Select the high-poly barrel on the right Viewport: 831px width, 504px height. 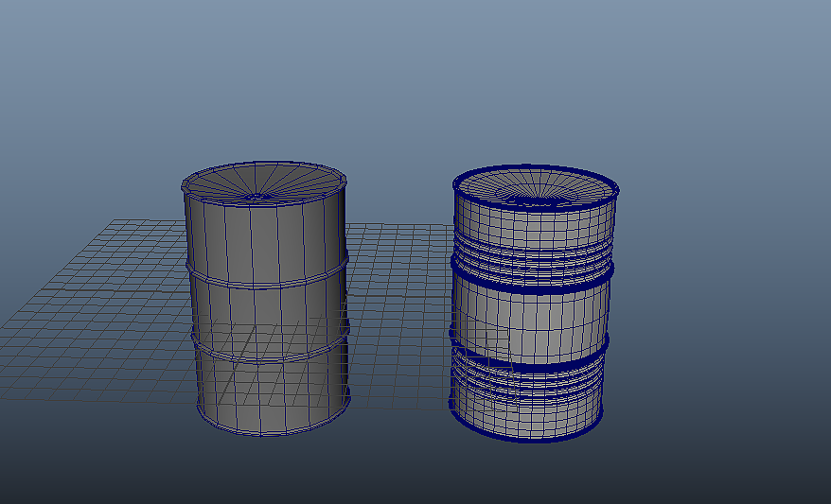[534, 304]
